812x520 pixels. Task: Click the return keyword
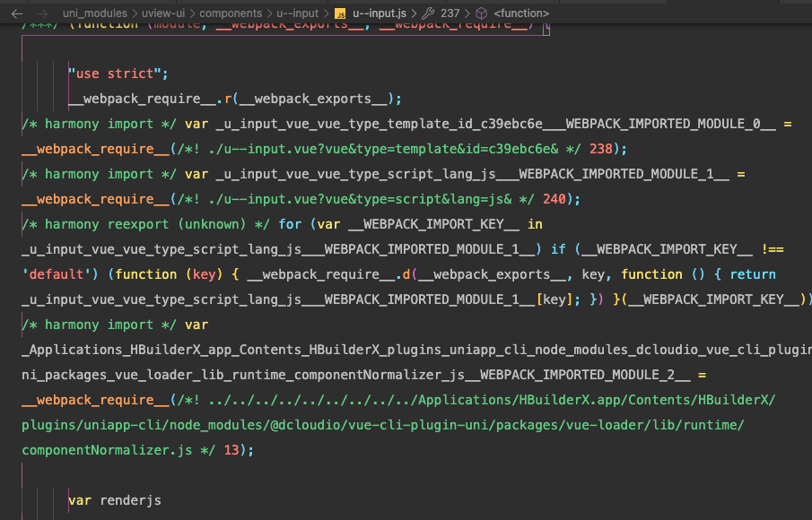coord(753,274)
